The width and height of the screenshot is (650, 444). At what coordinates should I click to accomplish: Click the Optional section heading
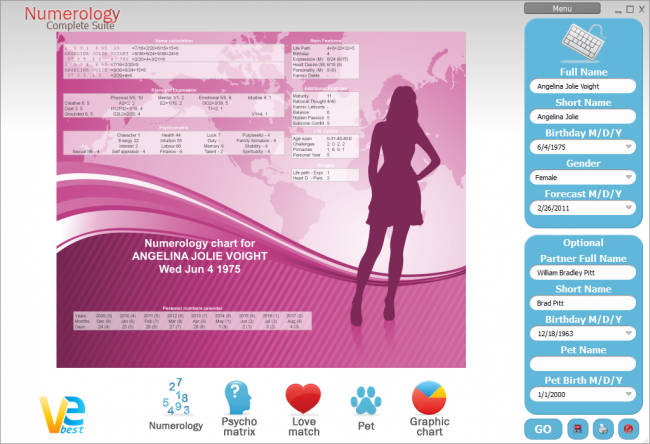point(583,243)
